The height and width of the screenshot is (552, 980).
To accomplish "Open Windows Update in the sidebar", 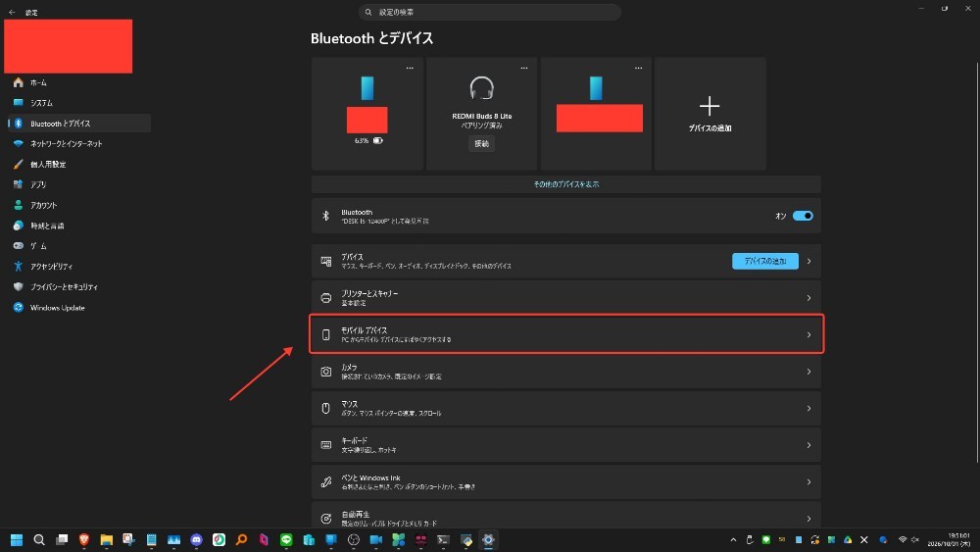I will click(x=78, y=308).
